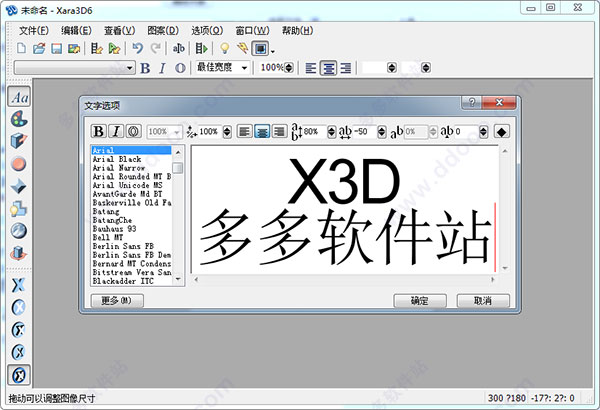This screenshot has height=410, width=600.
Task: Open the 窗口(W) menu
Action: [252, 30]
